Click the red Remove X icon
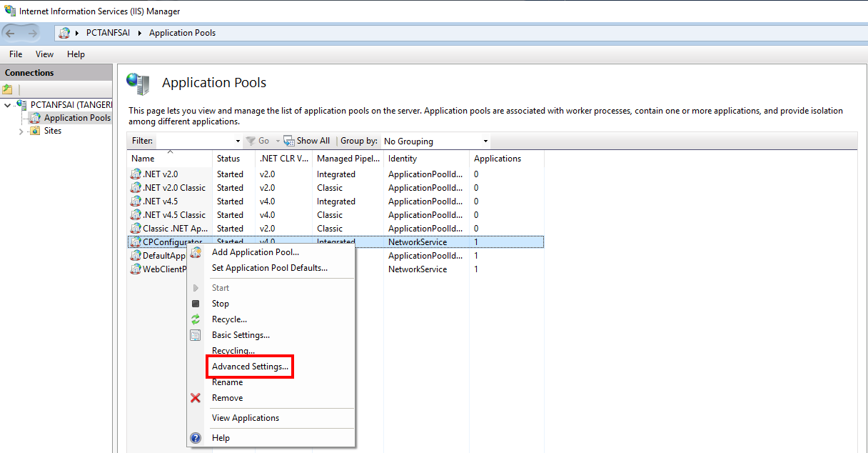Viewport: 868px width, 453px height. pos(196,398)
